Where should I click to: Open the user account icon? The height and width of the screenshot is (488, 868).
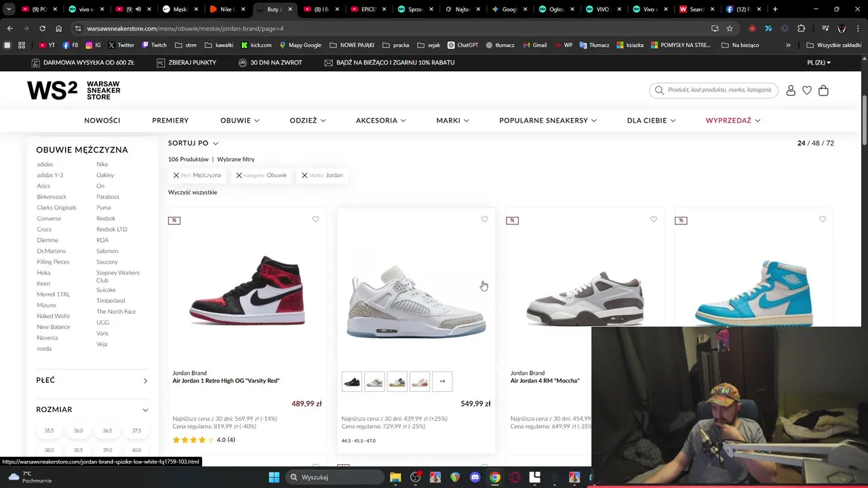click(x=791, y=90)
